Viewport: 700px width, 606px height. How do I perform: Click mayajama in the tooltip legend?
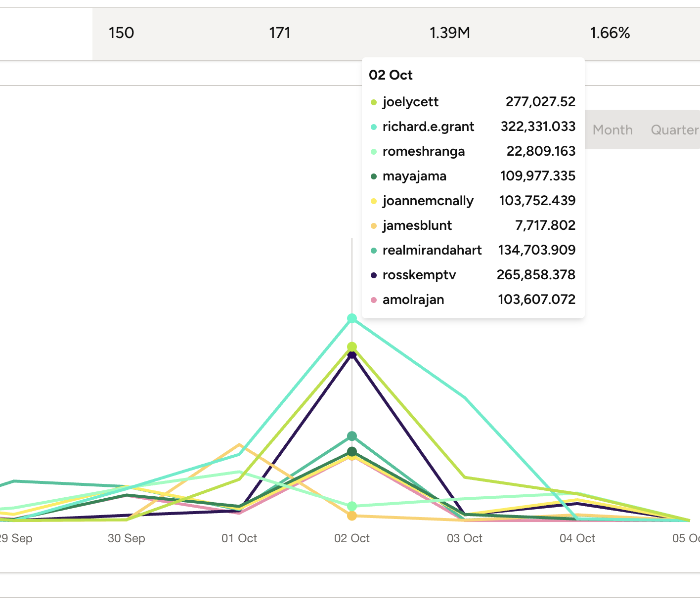pyautogui.click(x=414, y=176)
